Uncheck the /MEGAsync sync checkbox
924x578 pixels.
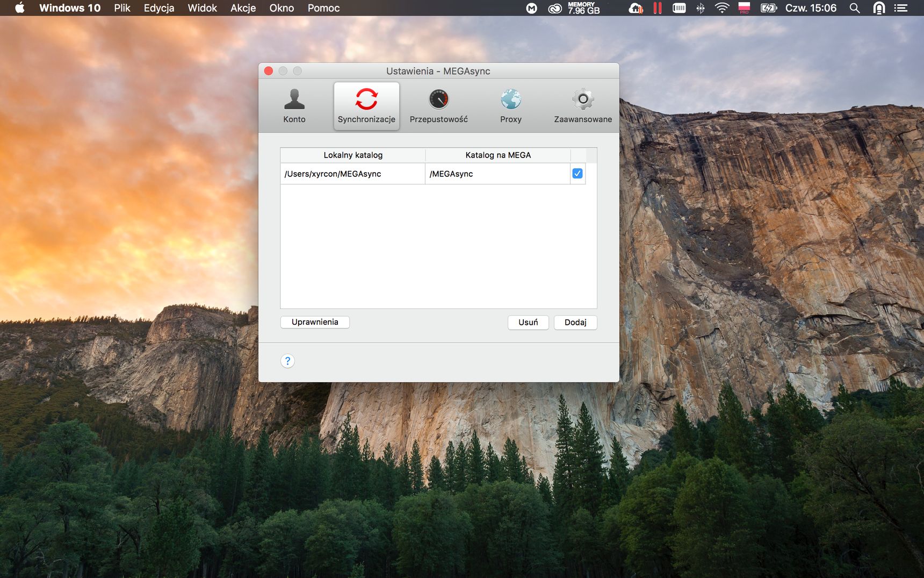tap(577, 174)
